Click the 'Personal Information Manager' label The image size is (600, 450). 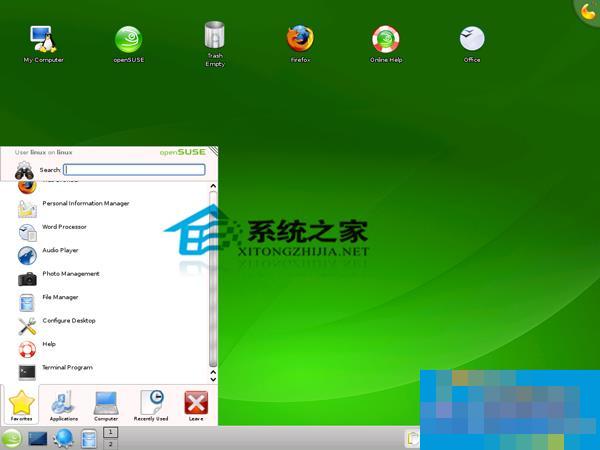point(86,203)
